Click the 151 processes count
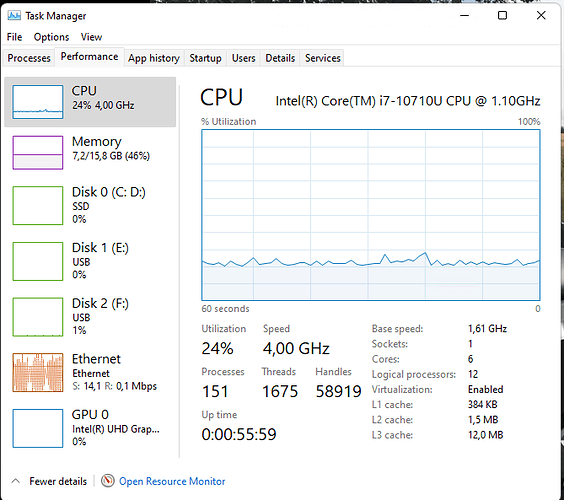Screen dimensions: 564x500 click(x=215, y=391)
